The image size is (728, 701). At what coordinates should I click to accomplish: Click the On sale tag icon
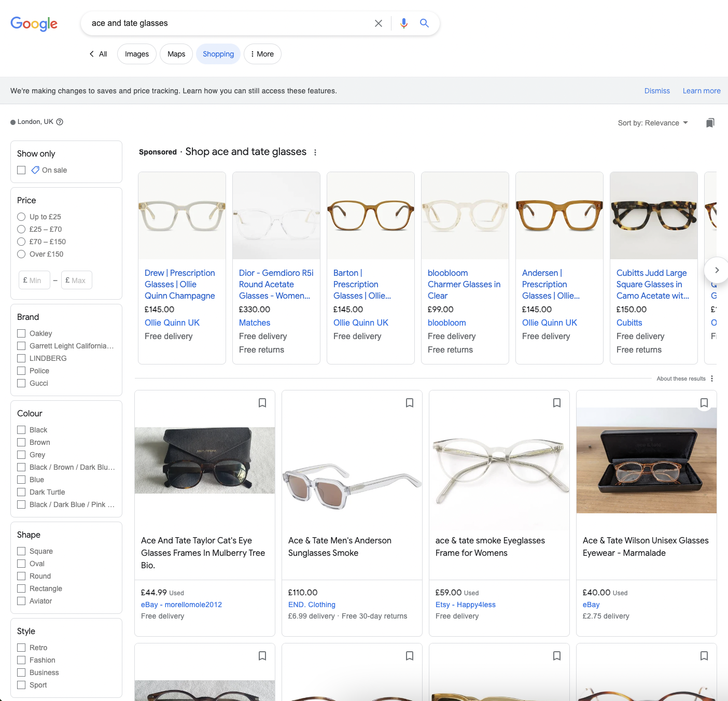pyautogui.click(x=35, y=170)
